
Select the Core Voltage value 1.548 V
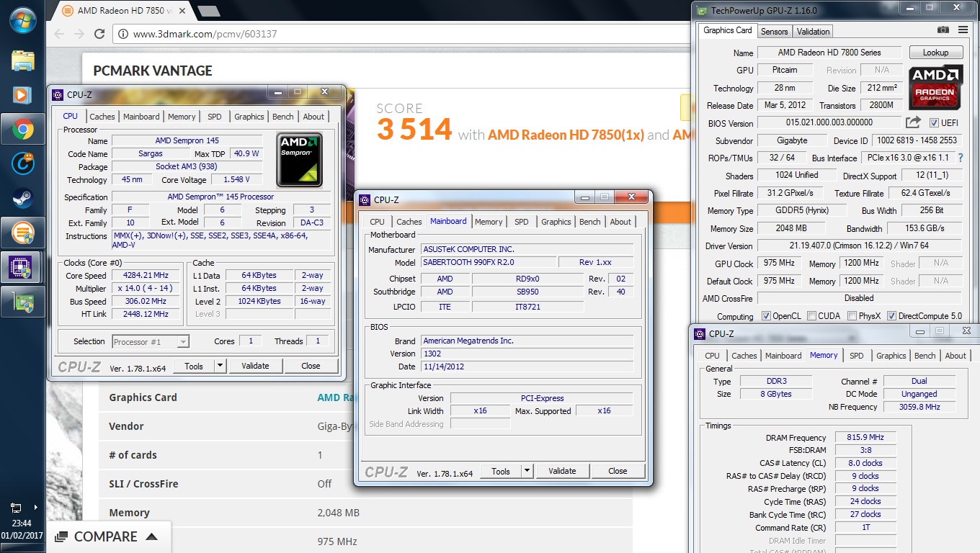tap(236, 180)
